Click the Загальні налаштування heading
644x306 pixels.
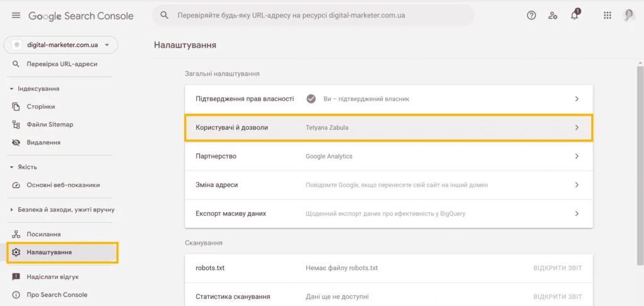pos(222,74)
